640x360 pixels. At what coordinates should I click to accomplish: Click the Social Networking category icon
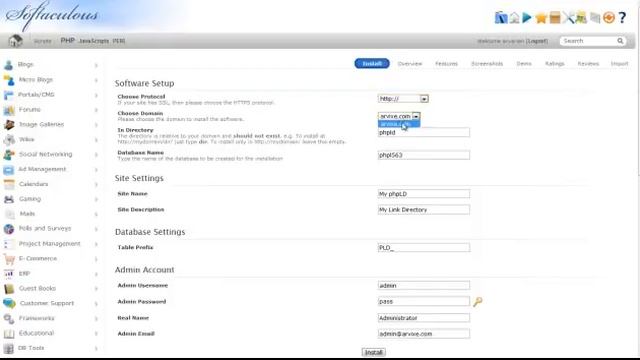[x=9, y=154]
